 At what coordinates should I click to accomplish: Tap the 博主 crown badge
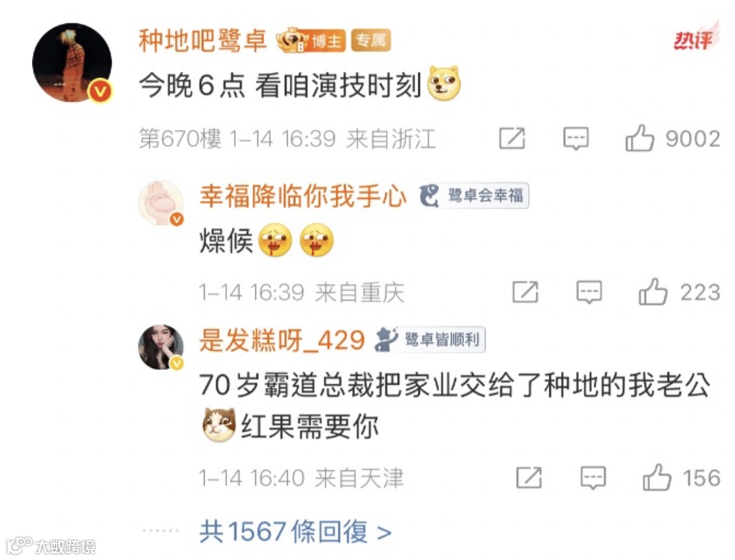click(x=311, y=41)
